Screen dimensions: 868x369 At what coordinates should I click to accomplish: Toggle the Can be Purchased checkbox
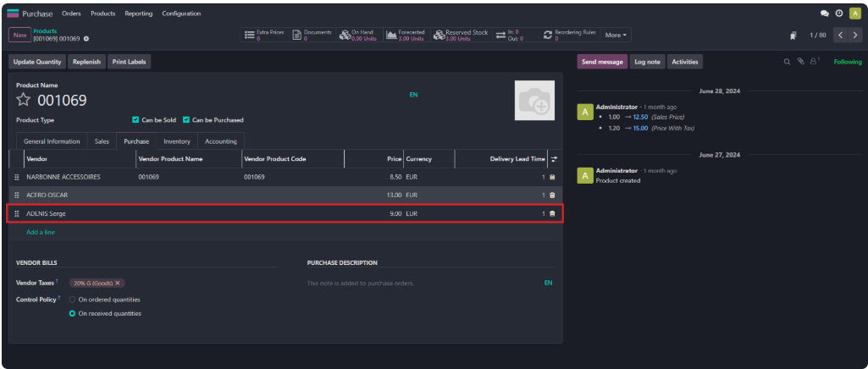point(186,120)
